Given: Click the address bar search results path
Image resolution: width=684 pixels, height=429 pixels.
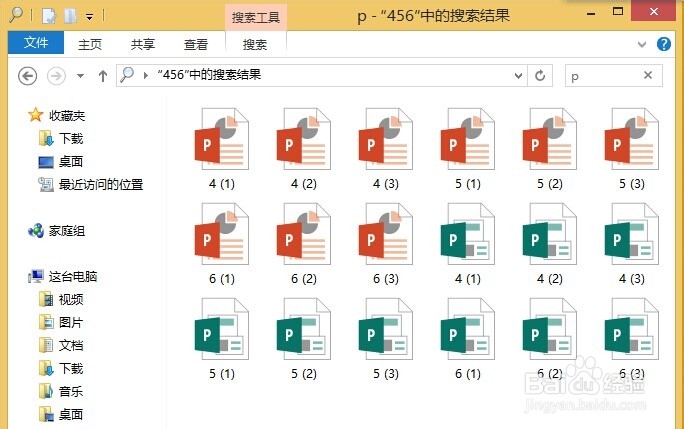Looking at the screenshot, I should pos(209,75).
